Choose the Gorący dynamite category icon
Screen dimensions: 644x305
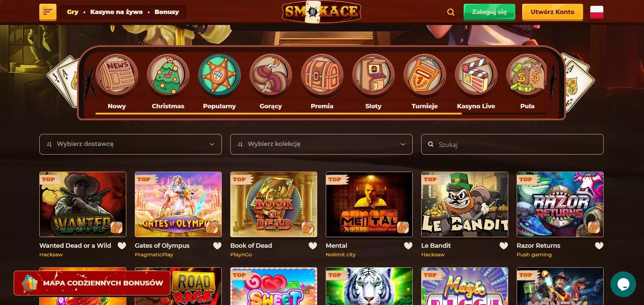point(271,75)
